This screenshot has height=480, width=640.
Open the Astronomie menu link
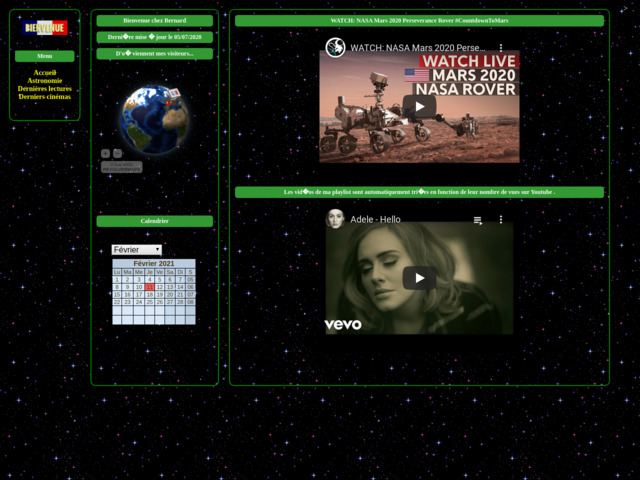point(45,81)
